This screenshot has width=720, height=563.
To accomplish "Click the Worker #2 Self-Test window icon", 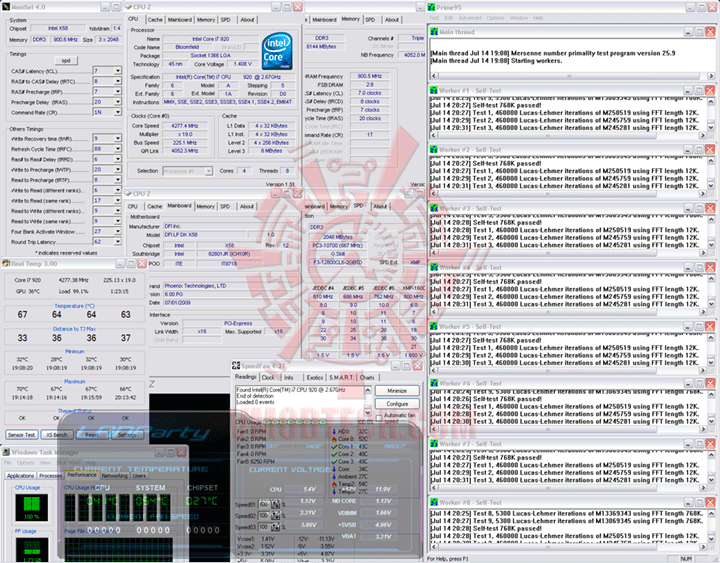I will [433, 149].
